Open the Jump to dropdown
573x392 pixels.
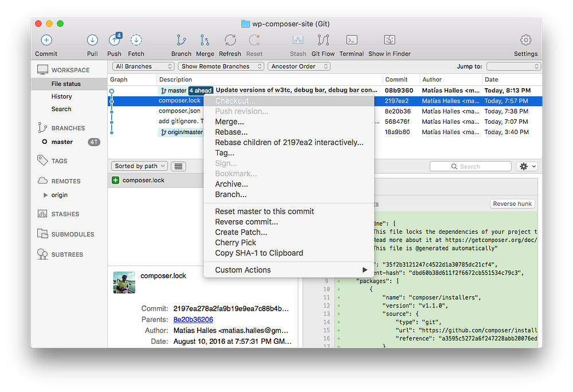[513, 66]
